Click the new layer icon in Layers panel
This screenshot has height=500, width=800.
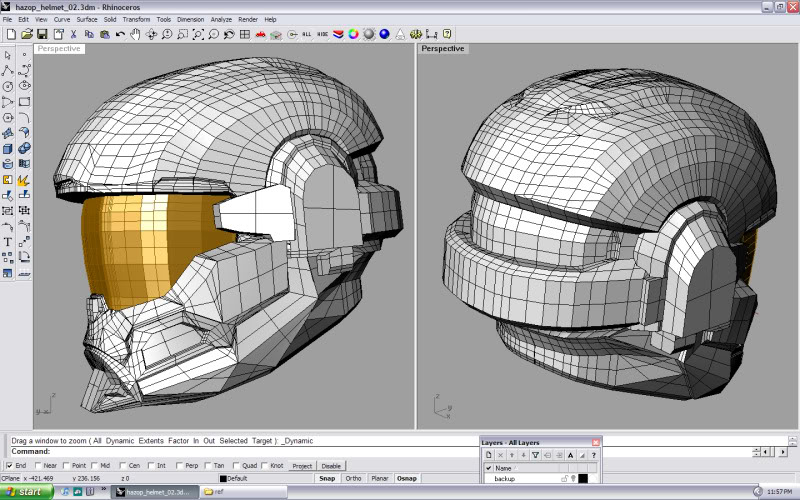click(488, 455)
